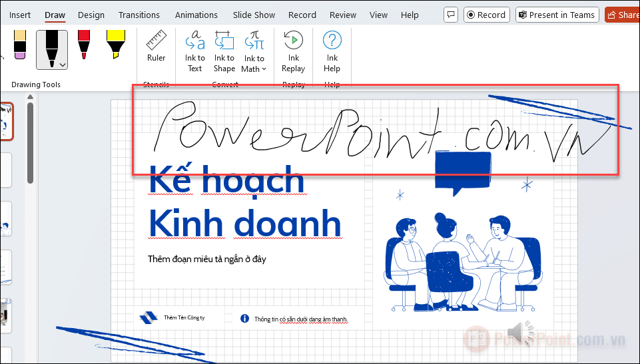
Task: Switch to the Draw tab
Action: (x=55, y=15)
